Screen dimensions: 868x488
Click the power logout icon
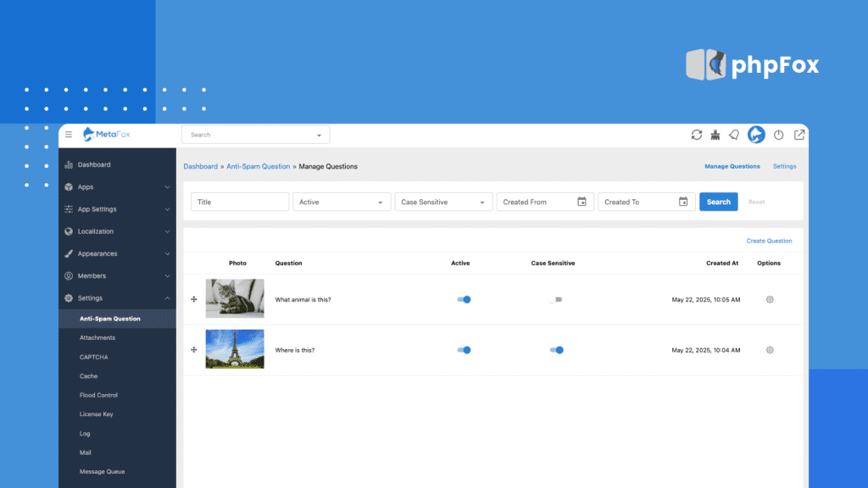click(778, 135)
